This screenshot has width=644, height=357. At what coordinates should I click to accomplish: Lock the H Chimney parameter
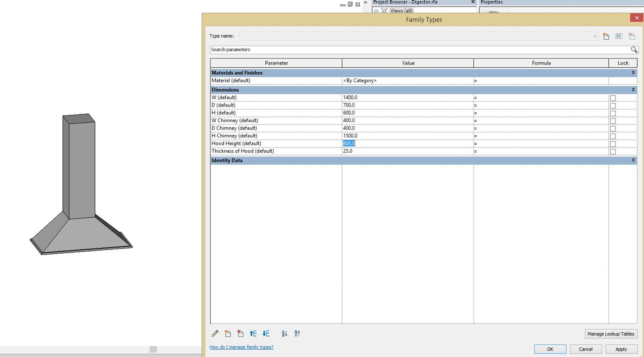coord(613,136)
